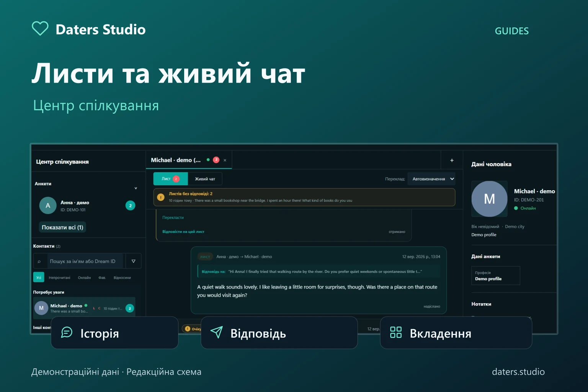This screenshot has height=392, width=588.
Task: Collapse the Анкети section chevron
Action: point(136,188)
